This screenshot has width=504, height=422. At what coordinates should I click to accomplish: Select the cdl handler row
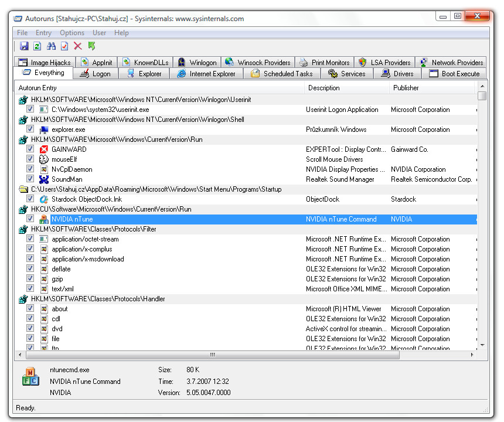(x=246, y=319)
